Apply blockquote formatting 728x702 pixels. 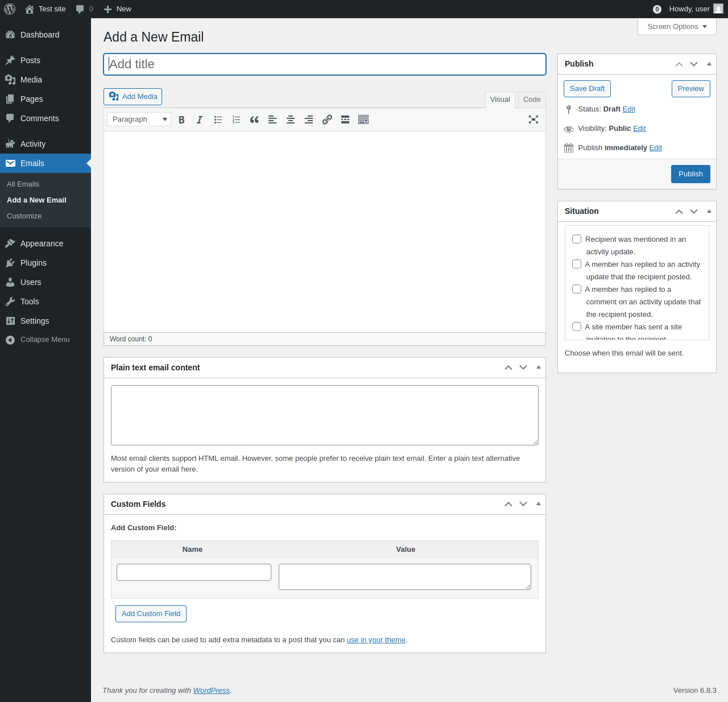(254, 119)
